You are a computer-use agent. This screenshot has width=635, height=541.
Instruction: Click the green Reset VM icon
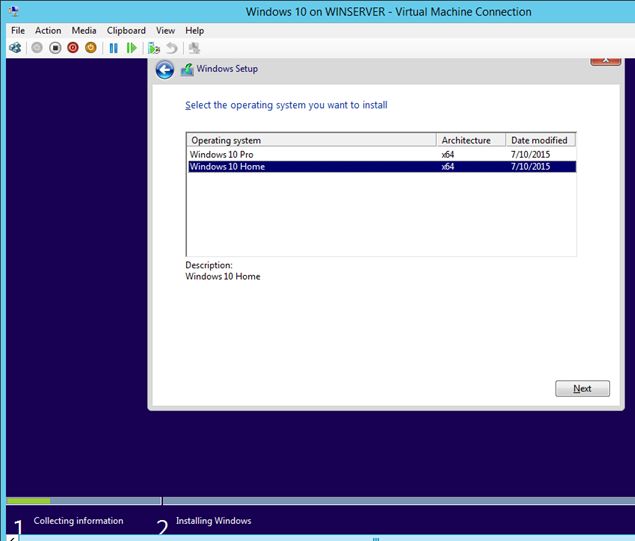[131, 48]
